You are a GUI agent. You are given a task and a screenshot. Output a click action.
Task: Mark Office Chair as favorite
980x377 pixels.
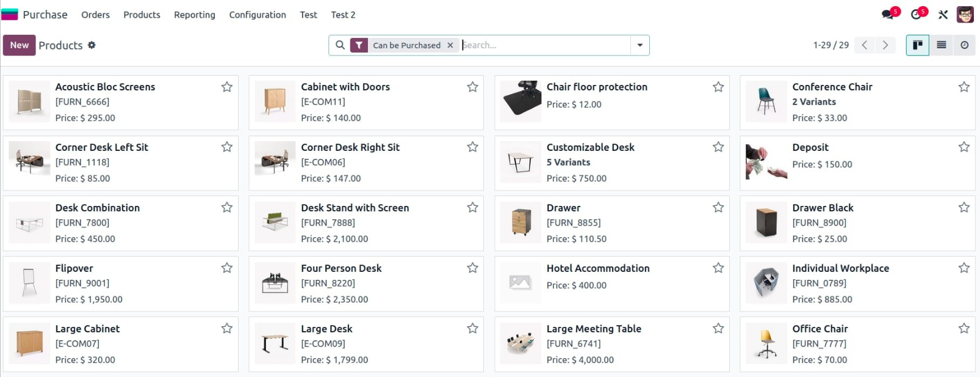coord(964,329)
